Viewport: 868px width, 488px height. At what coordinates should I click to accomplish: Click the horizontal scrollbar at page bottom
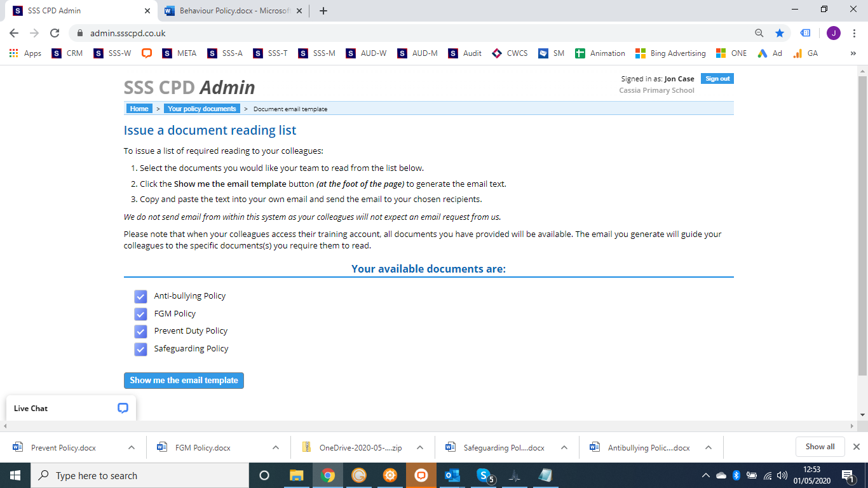click(428, 426)
